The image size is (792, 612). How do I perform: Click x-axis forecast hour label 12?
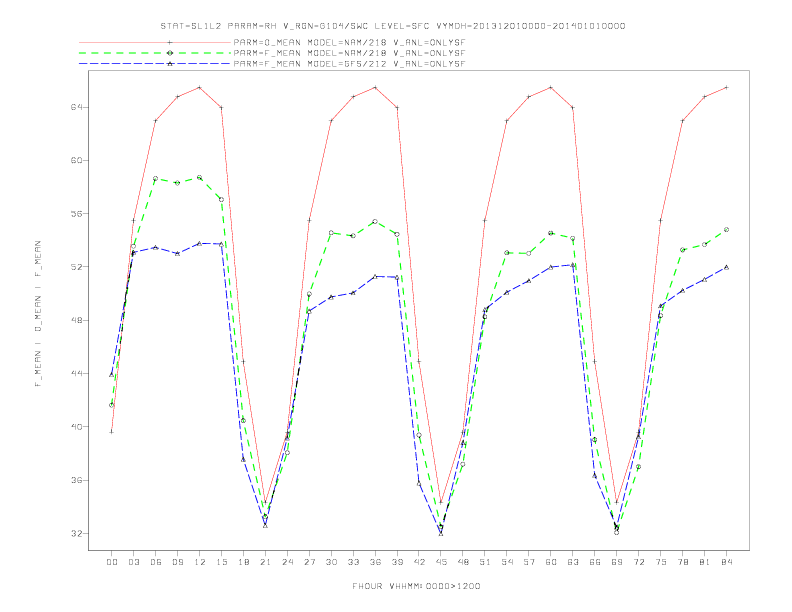200,562
